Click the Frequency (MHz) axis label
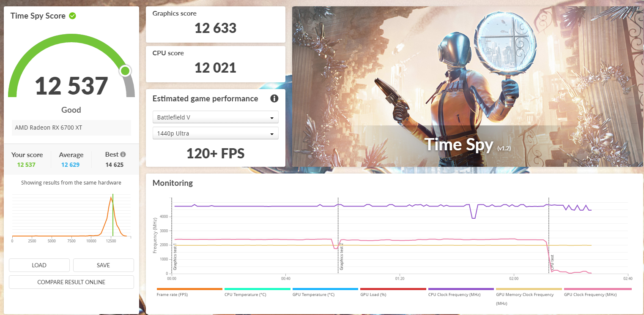644x315 pixels. (155, 235)
